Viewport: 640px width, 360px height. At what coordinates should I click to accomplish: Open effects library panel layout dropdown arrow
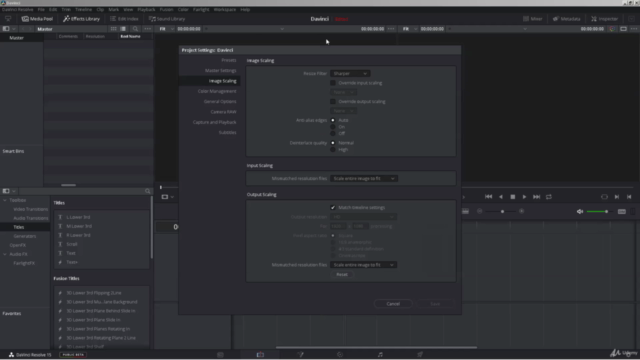(x=14, y=191)
